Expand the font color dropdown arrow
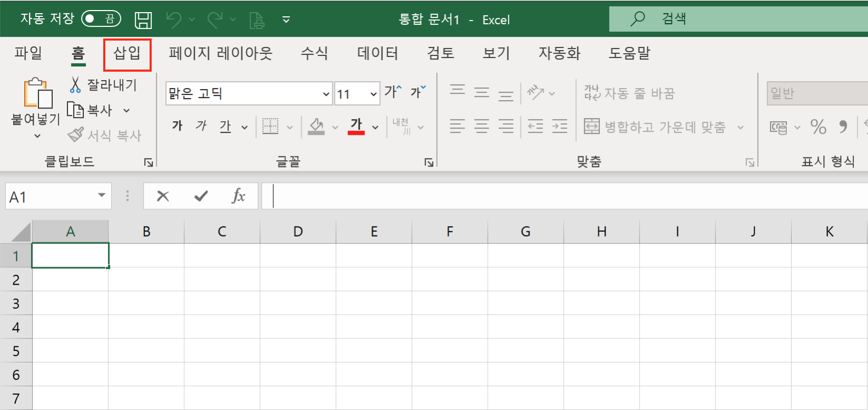Viewport: 868px width, 410px height. (x=375, y=127)
